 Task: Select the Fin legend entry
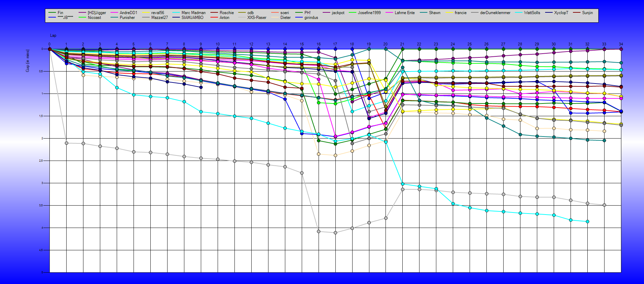(x=60, y=13)
